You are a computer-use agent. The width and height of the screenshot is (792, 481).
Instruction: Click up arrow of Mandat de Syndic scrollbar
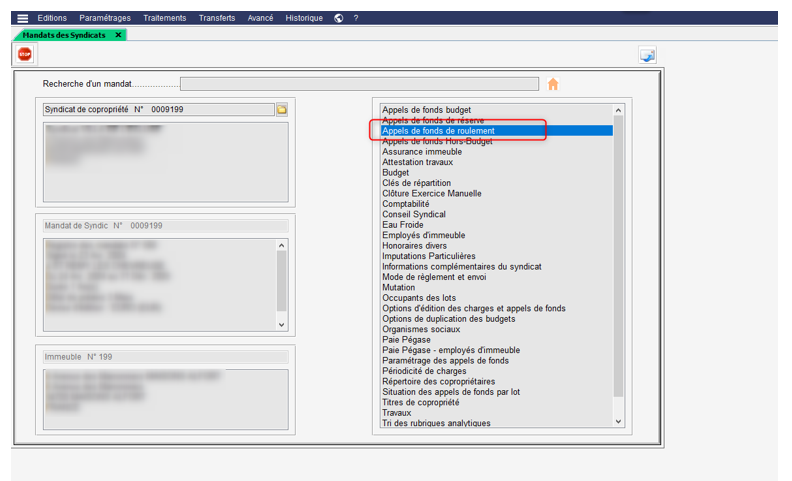[x=281, y=245]
